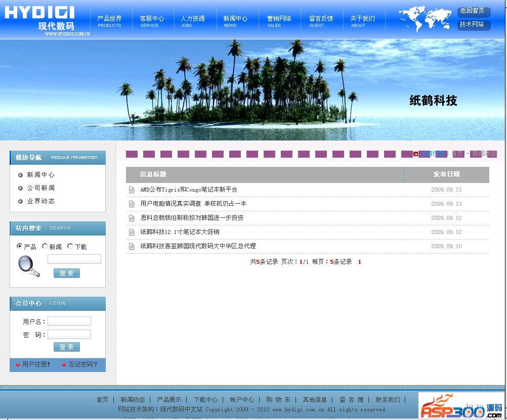Click footer link 联系我们

pyautogui.click(x=388, y=400)
